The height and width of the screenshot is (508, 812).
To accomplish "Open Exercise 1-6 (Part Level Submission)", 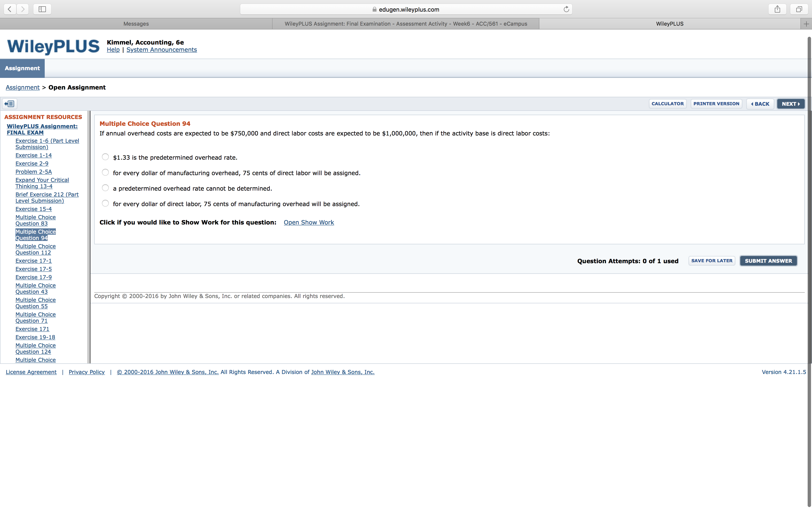I will pos(47,144).
